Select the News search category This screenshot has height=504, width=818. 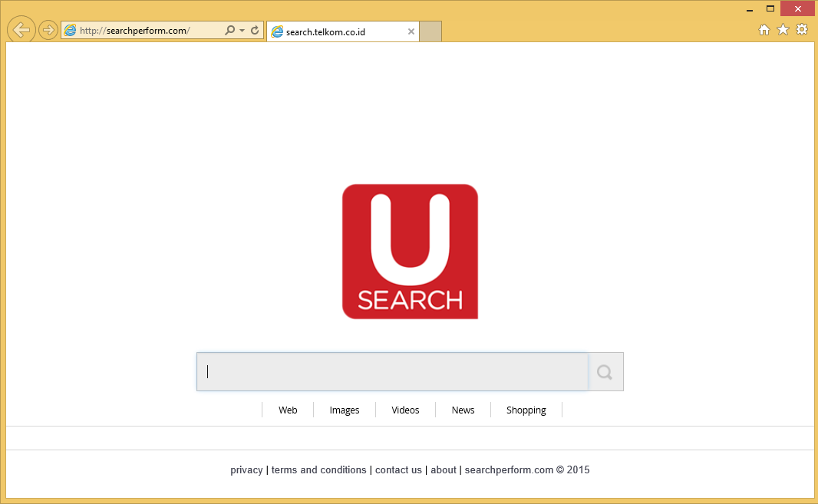463,410
